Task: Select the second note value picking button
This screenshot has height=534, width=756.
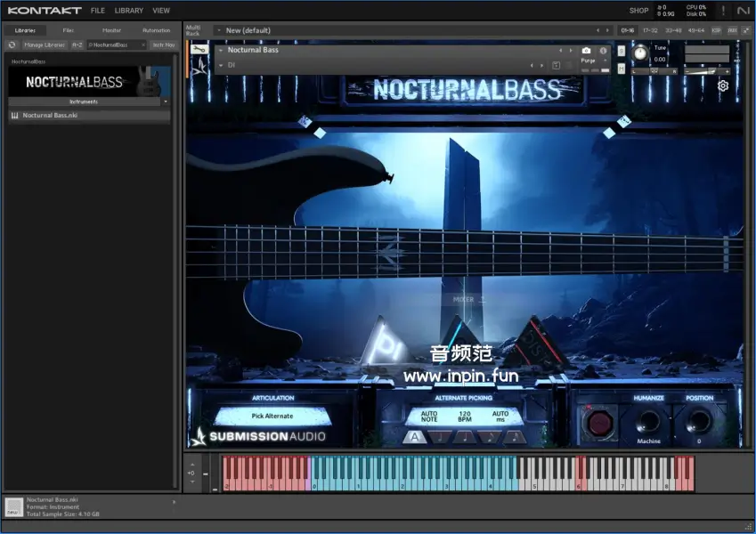Action: [464, 437]
